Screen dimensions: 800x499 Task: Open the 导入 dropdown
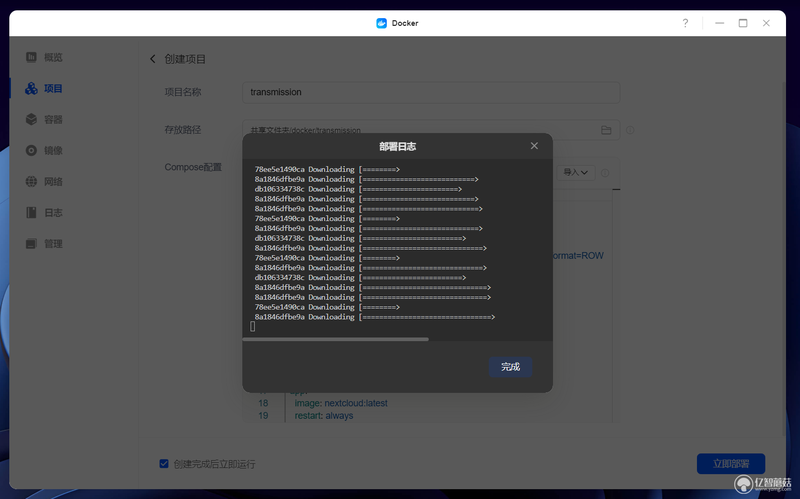tap(576, 172)
